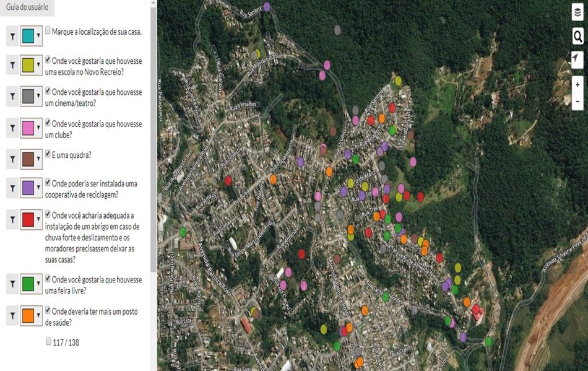Check 'Marque a localização de sua casa'
588x371 pixels.
(x=48, y=30)
